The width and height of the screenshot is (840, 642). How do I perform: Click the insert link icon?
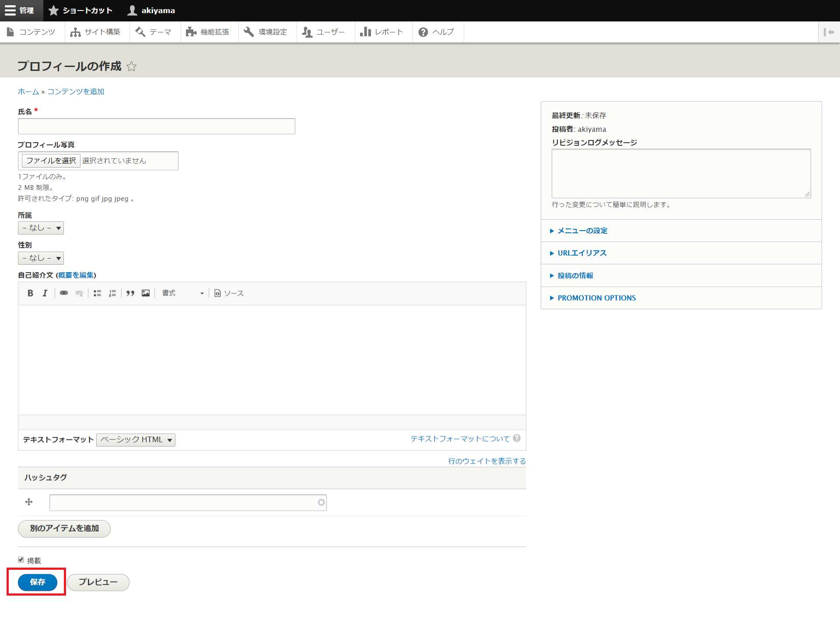click(64, 293)
